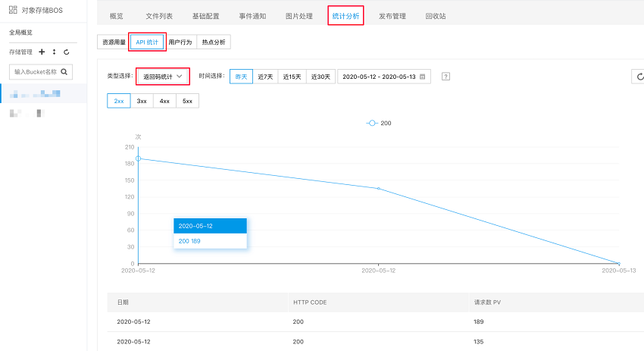Switch to the 文件列表 tab
The height and width of the screenshot is (351, 644).
159,16
